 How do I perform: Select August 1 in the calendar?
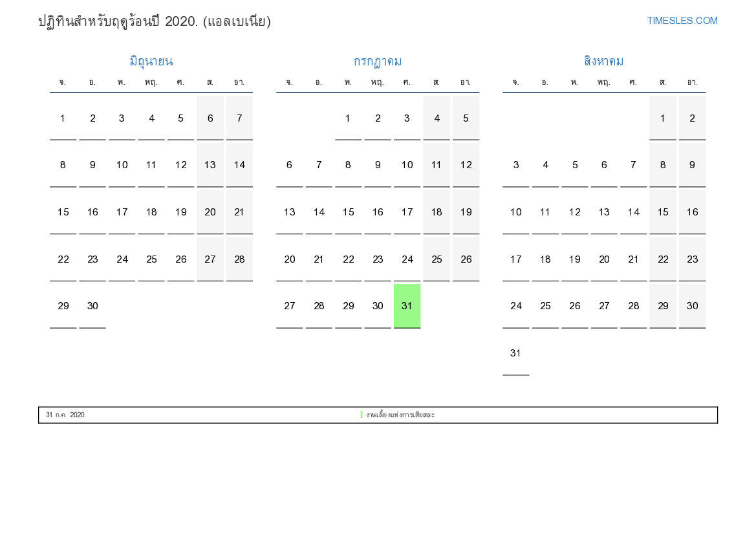click(662, 118)
